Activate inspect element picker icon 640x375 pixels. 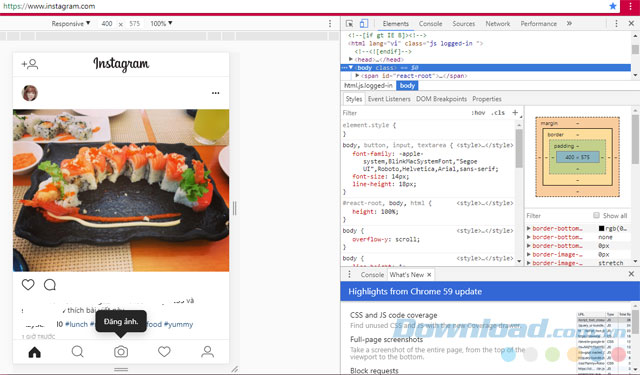click(349, 24)
